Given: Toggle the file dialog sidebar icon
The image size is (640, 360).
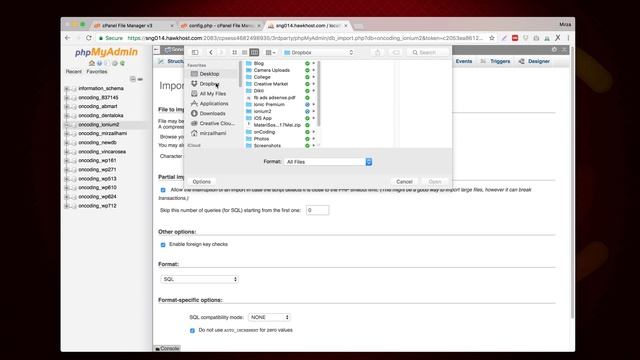Looking at the screenshot, I should click(195, 52).
